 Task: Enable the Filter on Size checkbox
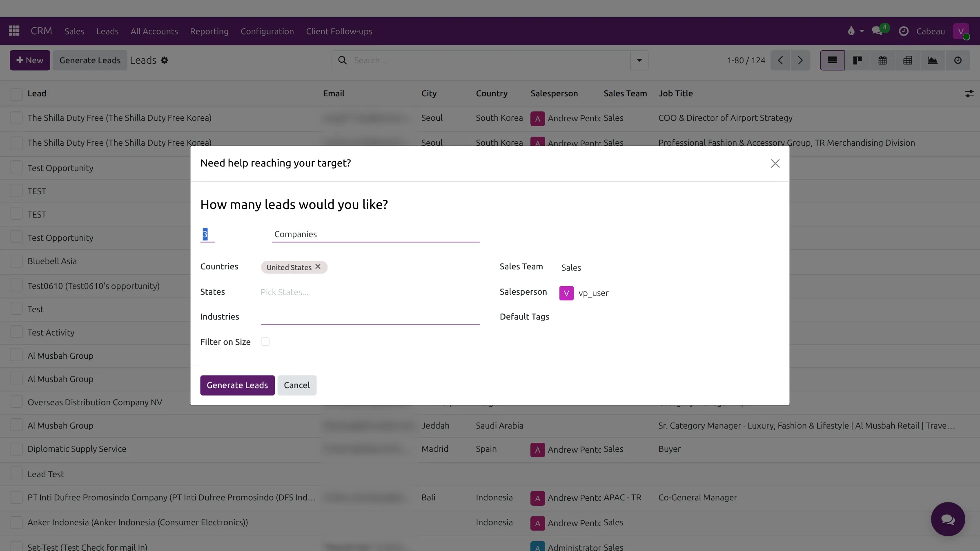[x=265, y=342]
